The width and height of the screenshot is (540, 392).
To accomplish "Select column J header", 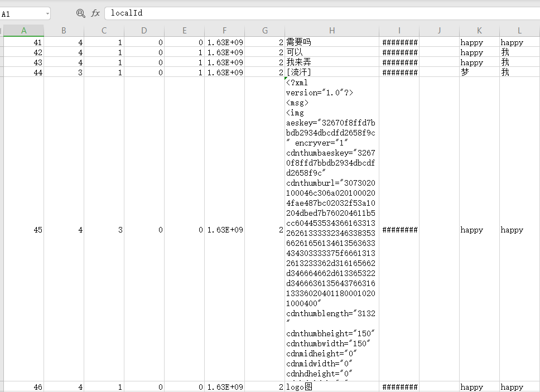I will pos(439,31).
